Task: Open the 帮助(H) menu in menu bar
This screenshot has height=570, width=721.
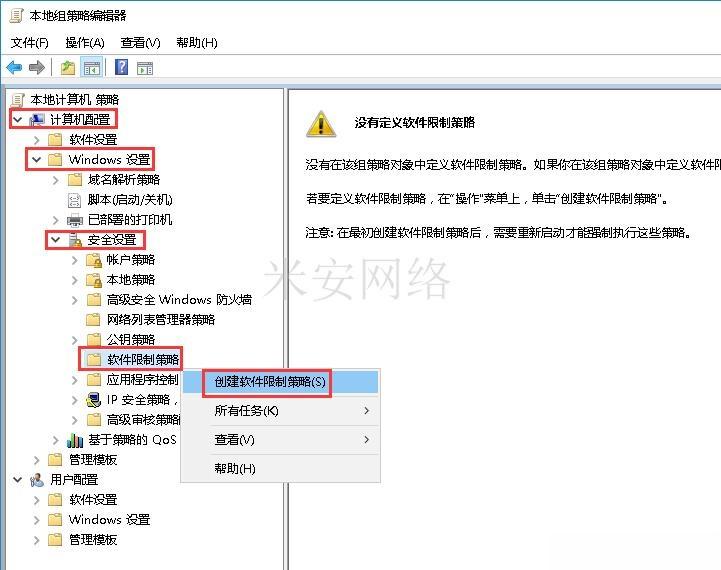Action: tap(197, 43)
